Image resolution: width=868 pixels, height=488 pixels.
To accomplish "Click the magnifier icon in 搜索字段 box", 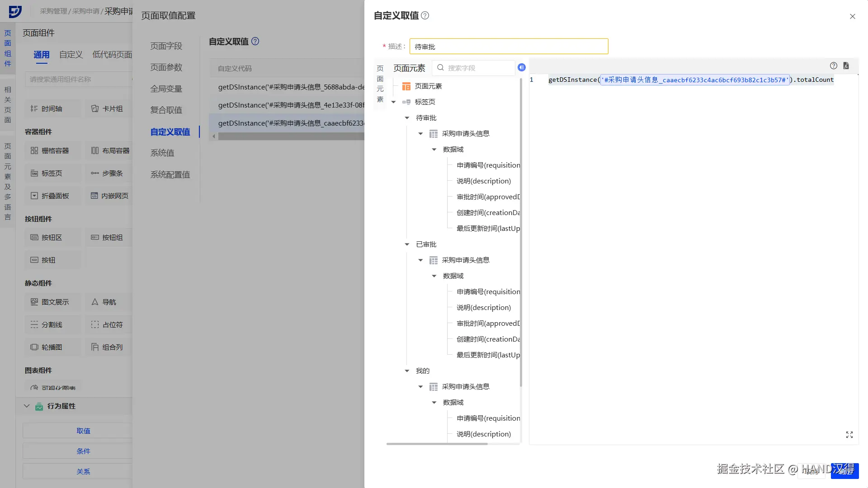I will (440, 68).
